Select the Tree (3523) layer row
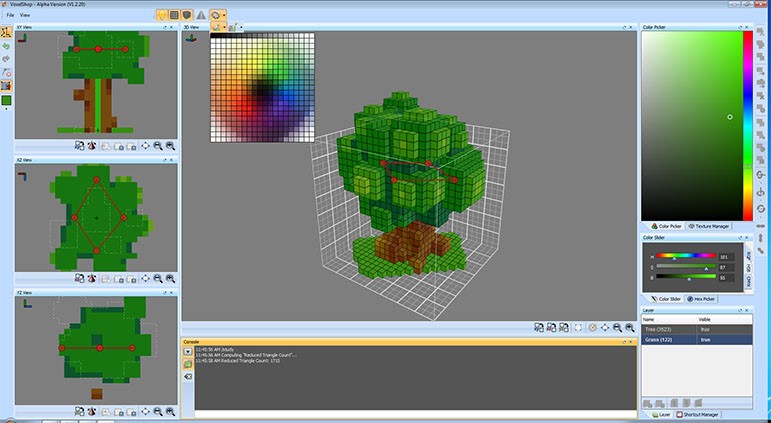 pyautogui.click(x=668, y=328)
